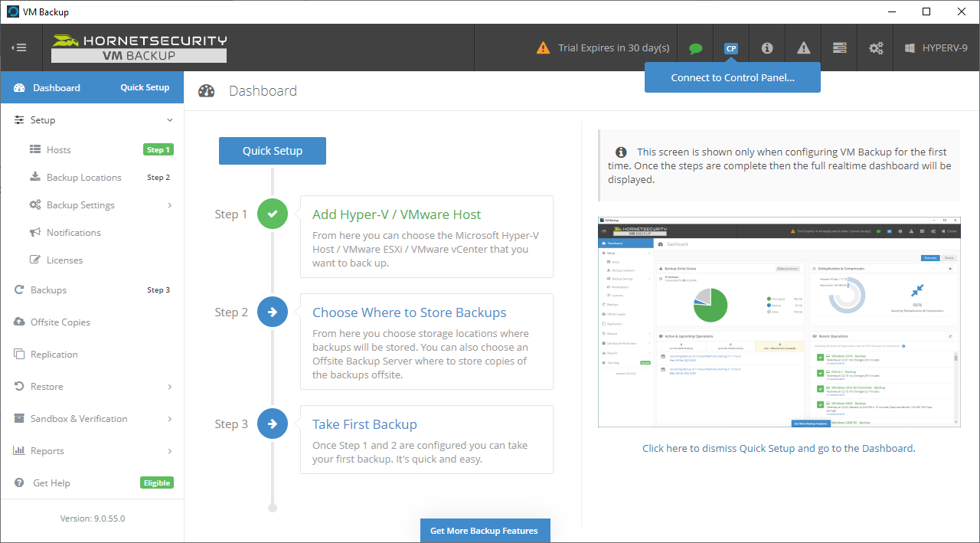Click the Backup Locations download icon
Viewport: 980px width, 543px height.
[35, 177]
